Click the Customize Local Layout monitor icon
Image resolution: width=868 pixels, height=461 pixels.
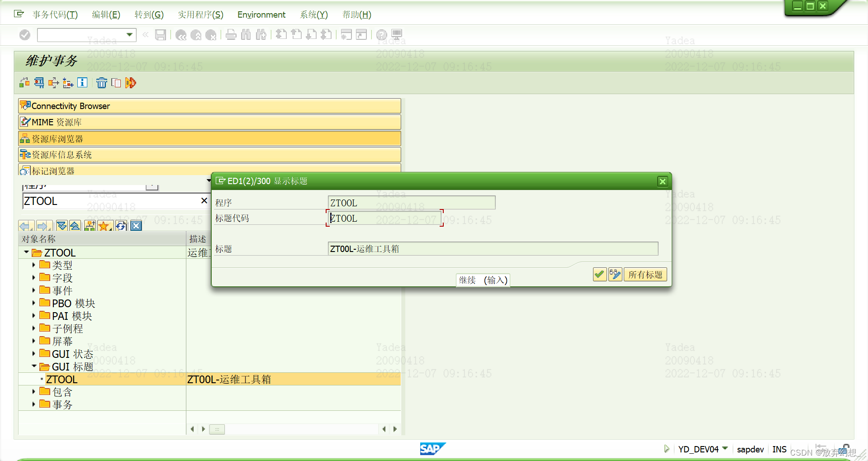[397, 35]
